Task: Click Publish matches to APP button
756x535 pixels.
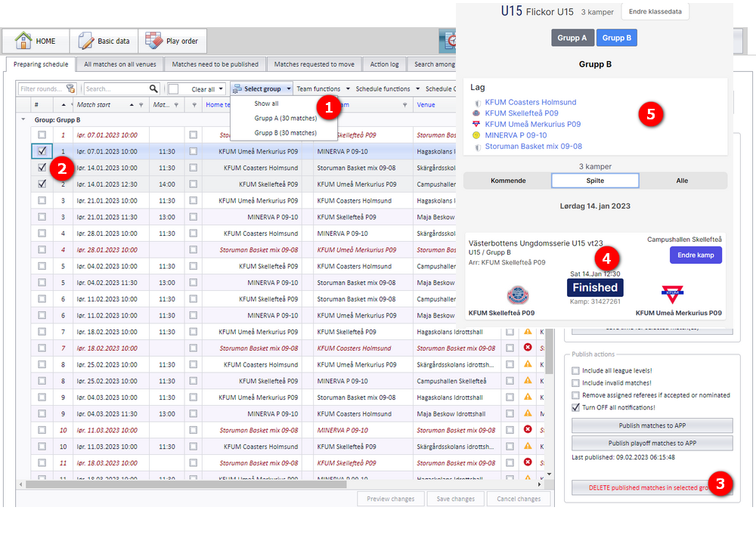Action: click(652, 425)
